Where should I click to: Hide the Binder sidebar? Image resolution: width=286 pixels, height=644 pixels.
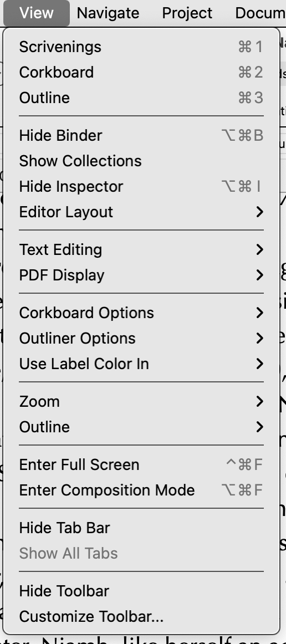[x=141, y=136]
